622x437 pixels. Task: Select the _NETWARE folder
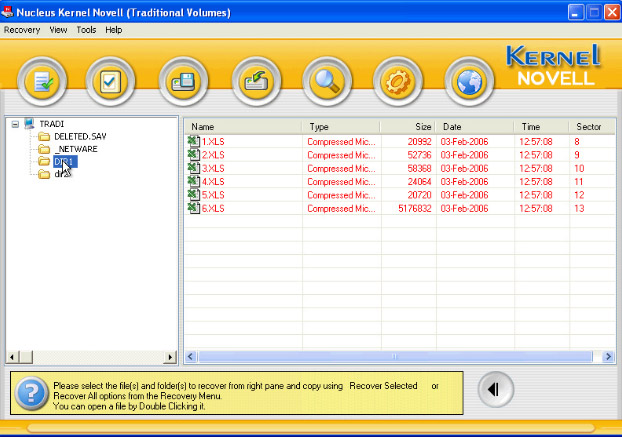(x=76, y=149)
